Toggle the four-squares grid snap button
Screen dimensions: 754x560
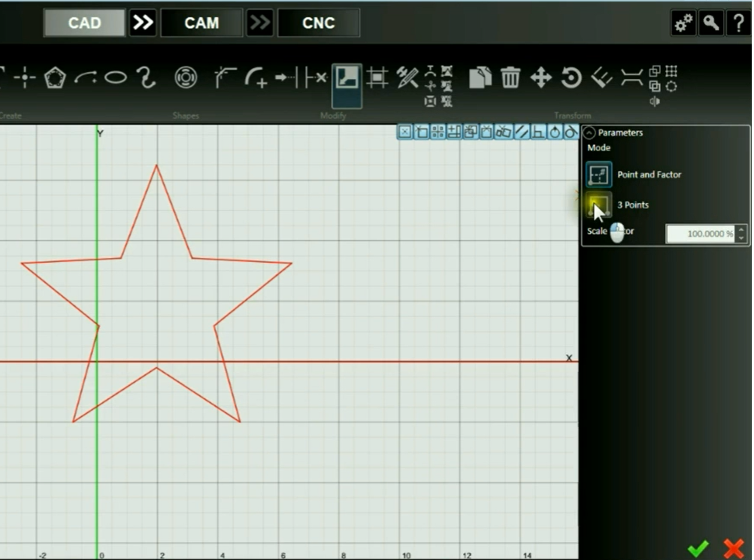(438, 132)
